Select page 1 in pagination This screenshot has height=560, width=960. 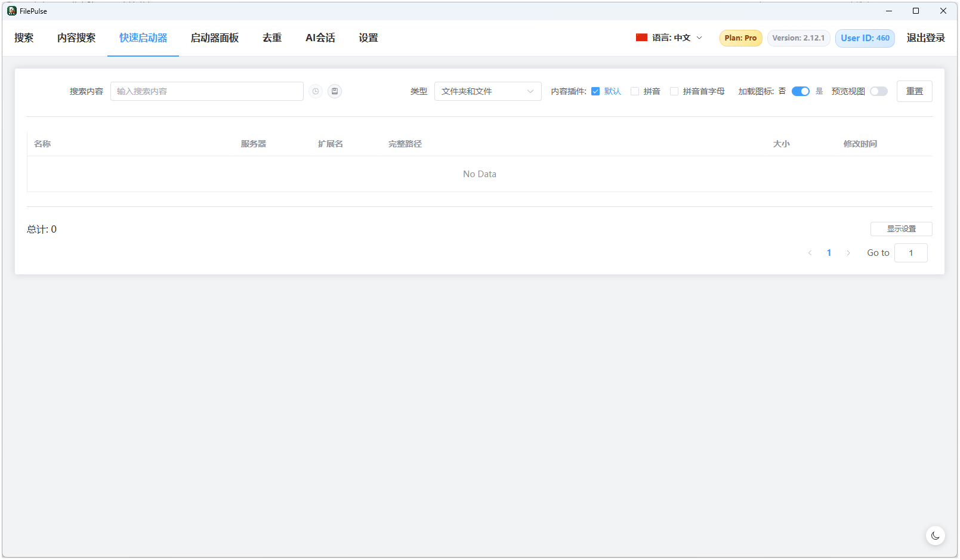click(829, 253)
